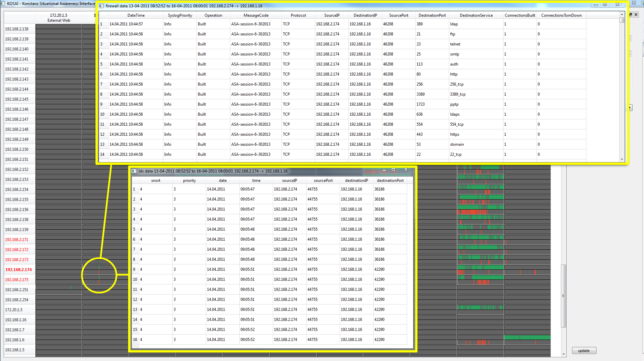Close the ids data window
Viewport: 644px width, 361px height.
click(406, 170)
